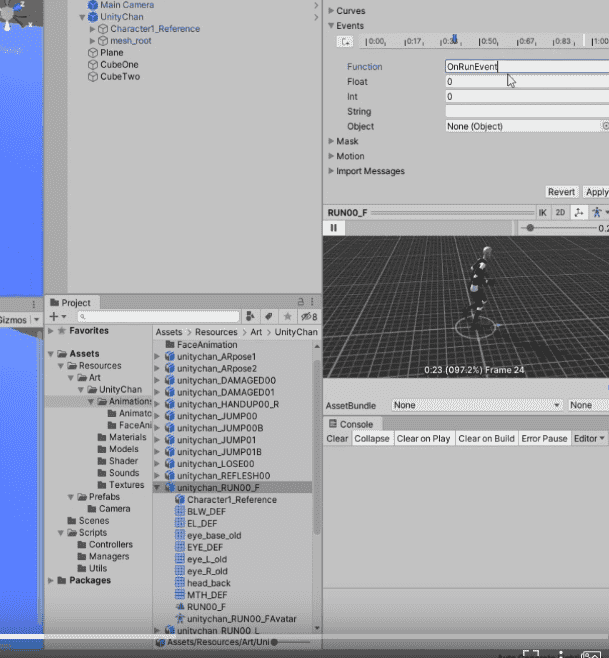
Task: Open the AssetBundle dropdown
Action: pyautogui.click(x=475, y=405)
